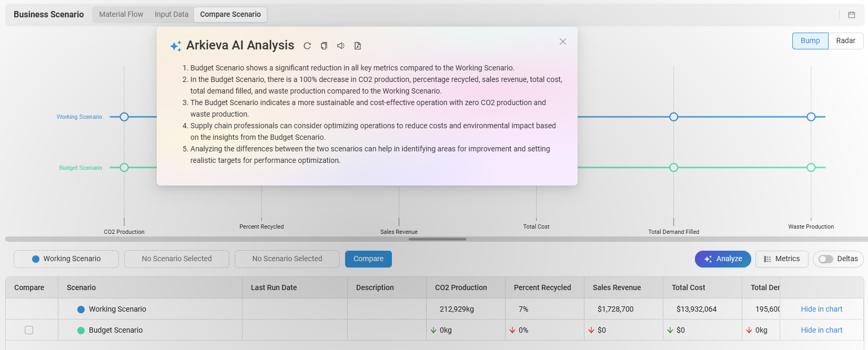
Task: Click the Budget Scenario Total Demand Filled point
Action: [x=674, y=168]
